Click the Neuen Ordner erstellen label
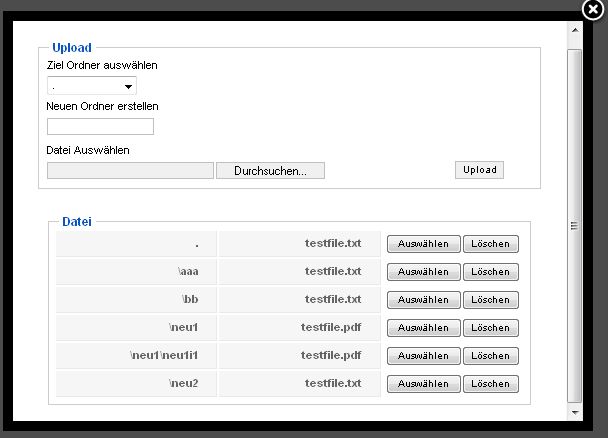Viewport: 608px width, 438px height. point(102,106)
